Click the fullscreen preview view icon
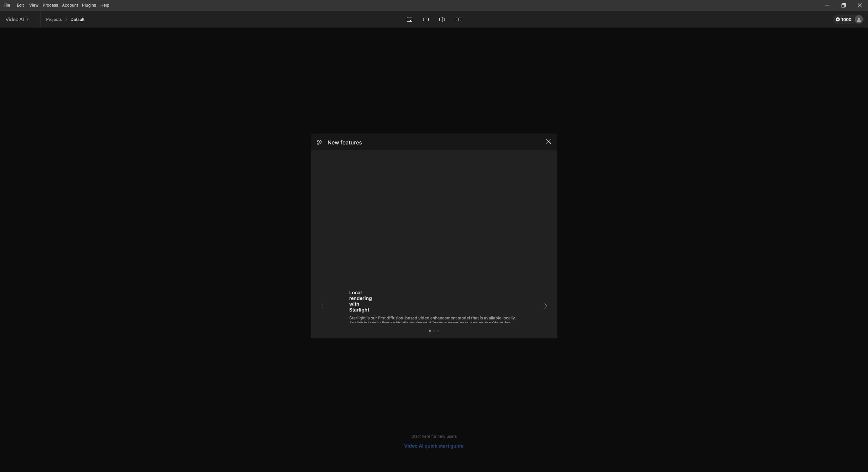Image resolution: width=868 pixels, height=472 pixels. coord(410,19)
